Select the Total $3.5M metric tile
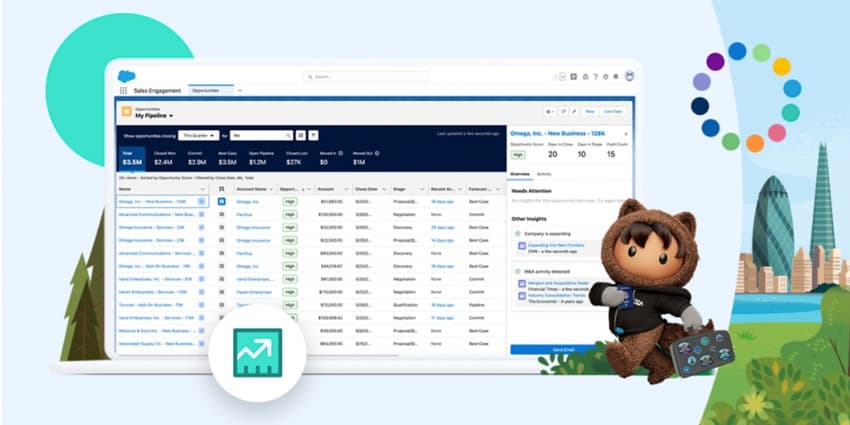The image size is (850, 425). click(131, 158)
